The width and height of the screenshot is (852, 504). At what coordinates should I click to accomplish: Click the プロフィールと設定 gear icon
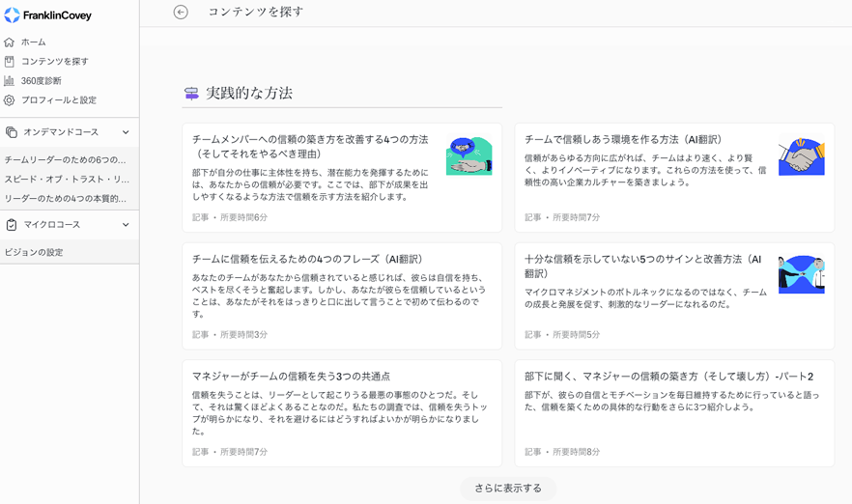click(10, 100)
